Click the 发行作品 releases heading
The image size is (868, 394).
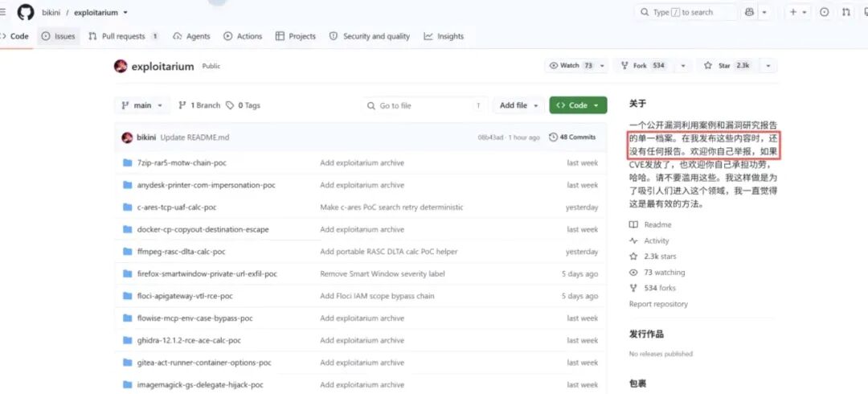pyautogui.click(x=646, y=334)
